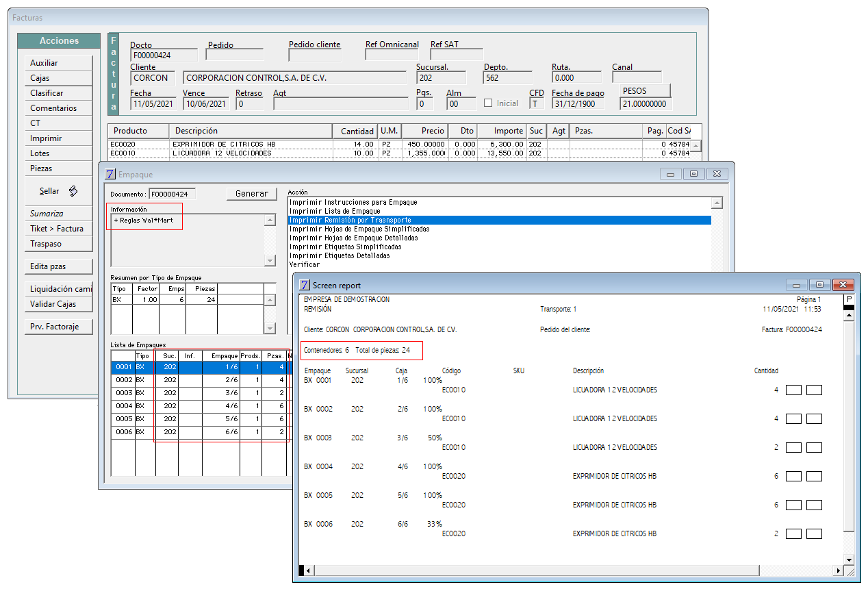Select the EC0010 product row in Facturas
The width and height of the screenshot is (868, 591).
click(400, 153)
